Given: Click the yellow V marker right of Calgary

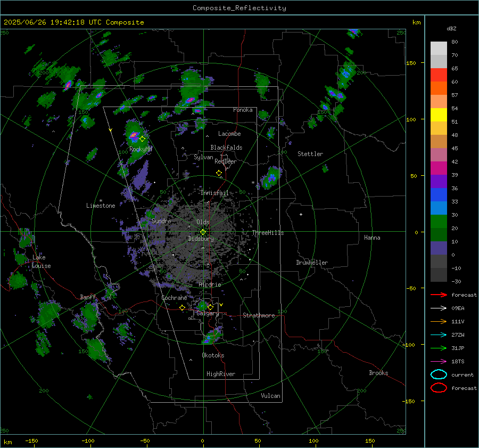Looking at the screenshot, I should (x=221, y=305).
